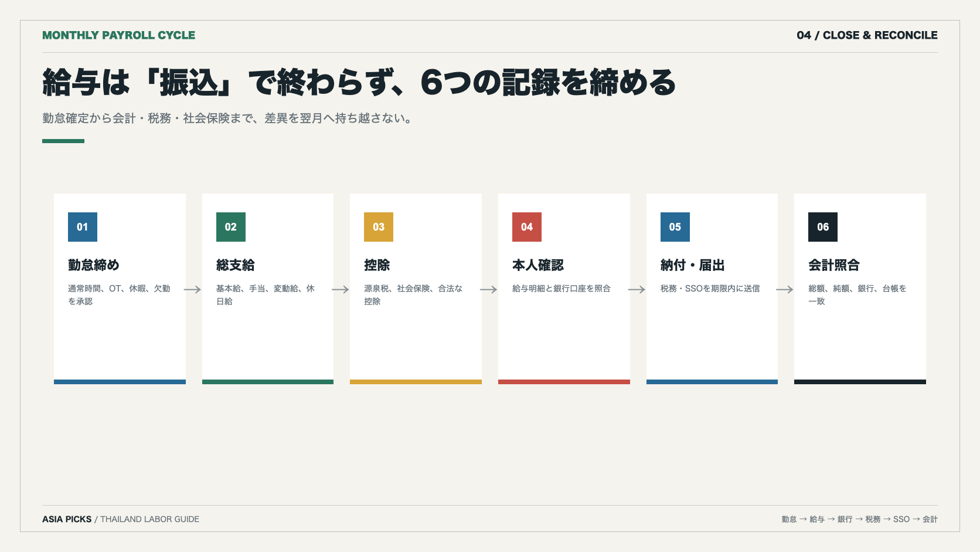980x552 pixels.
Task: Click the arrow between cards 01 and 02
Action: pyautogui.click(x=193, y=289)
